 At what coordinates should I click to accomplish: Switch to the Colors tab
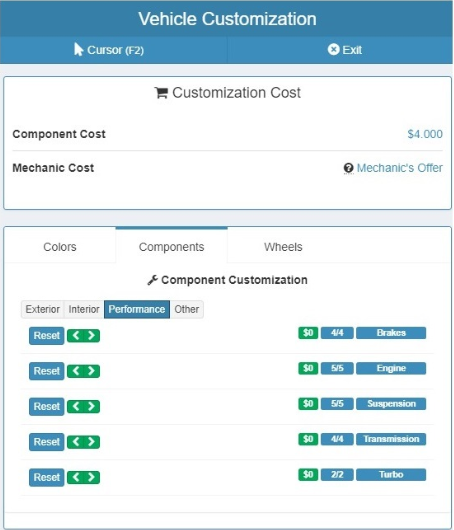[x=60, y=247]
